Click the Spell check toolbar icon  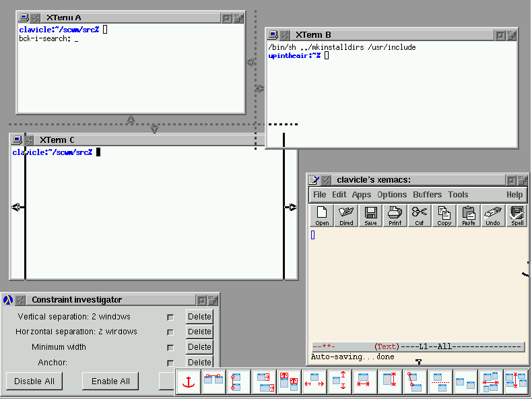[x=517, y=216]
